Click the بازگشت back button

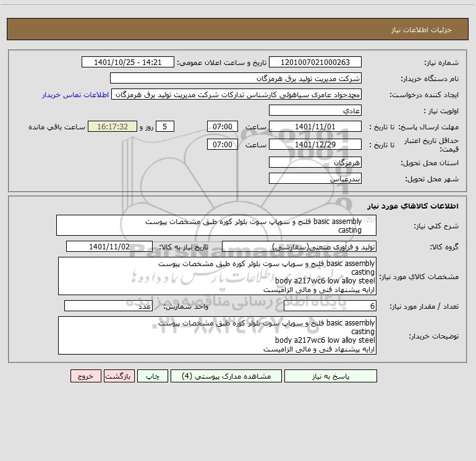click(119, 376)
